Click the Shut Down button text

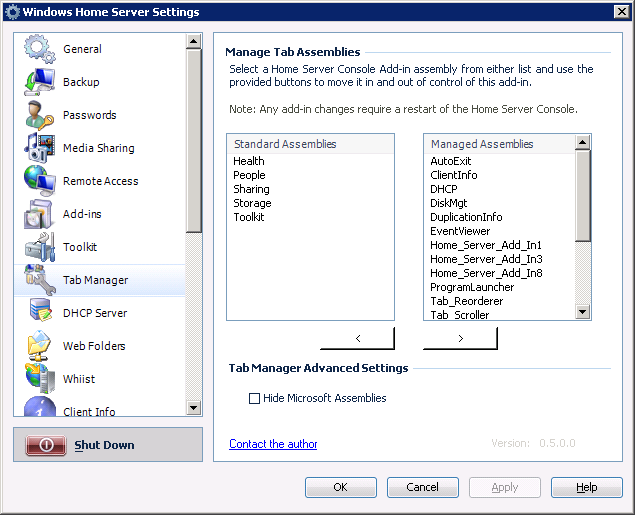click(104, 445)
